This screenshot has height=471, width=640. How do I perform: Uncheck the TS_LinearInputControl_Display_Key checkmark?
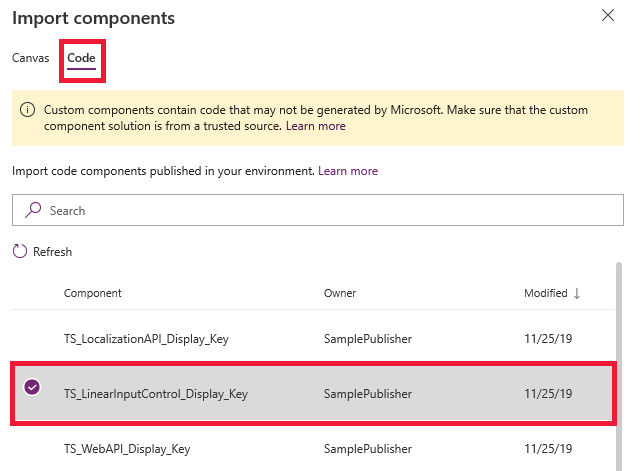click(x=32, y=387)
